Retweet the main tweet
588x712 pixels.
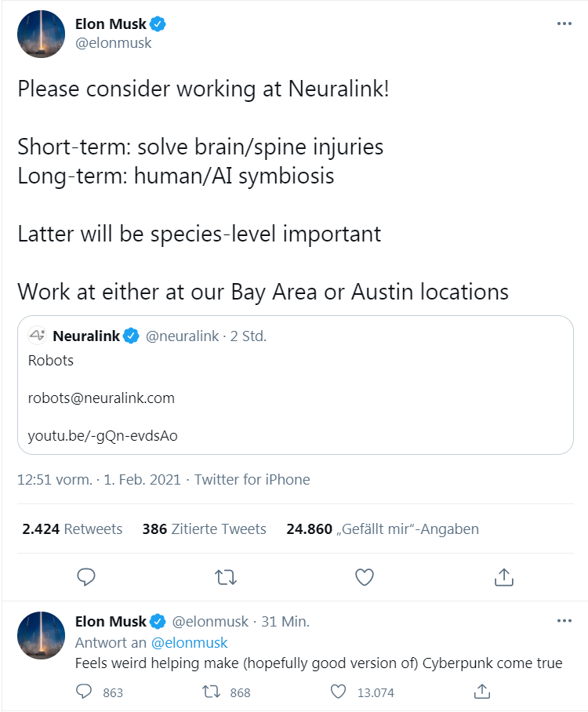click(x=225, y=578)
